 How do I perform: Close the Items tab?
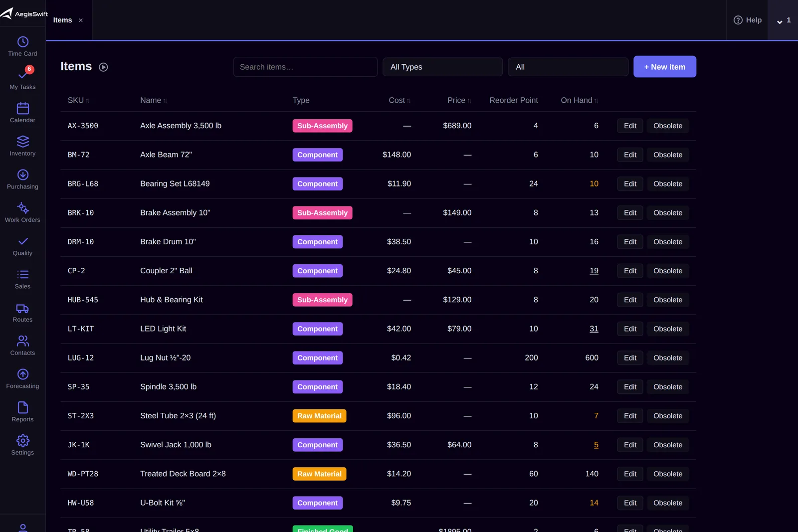point(81,20)
